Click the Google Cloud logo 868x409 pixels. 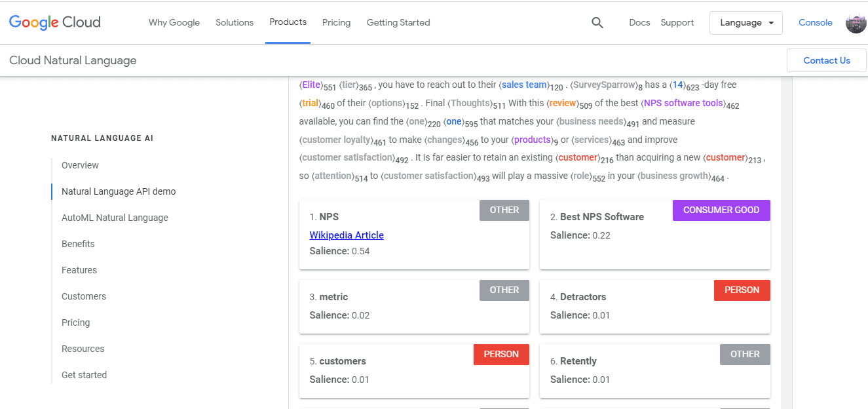[x=54, y=22]
